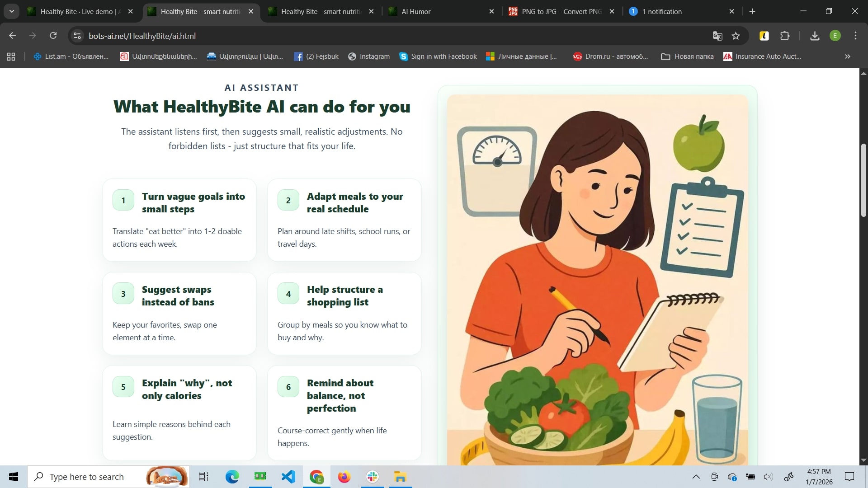Reload the page with the refresh icon
868x488 pixels.
53,36
